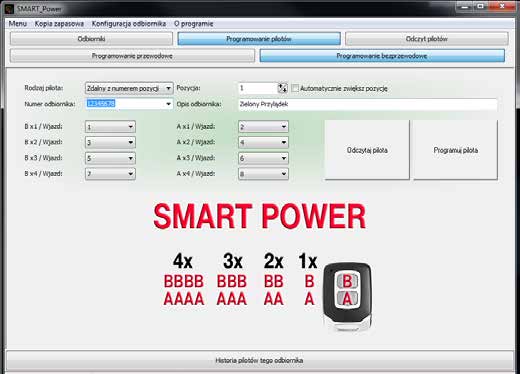This screenshot has width=520, height=374.
Task: Click the Odczytaj pilota button
Action: [367, 150]
